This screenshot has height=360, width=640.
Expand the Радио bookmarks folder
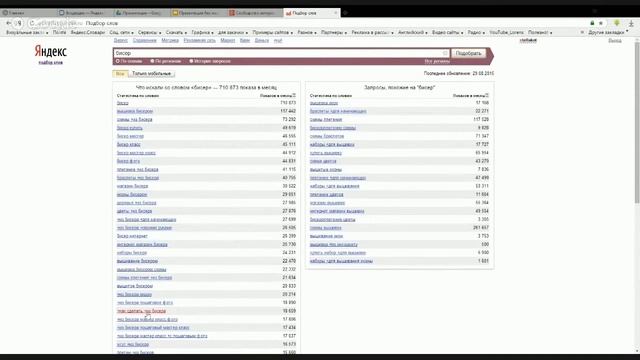click(476, 32)
